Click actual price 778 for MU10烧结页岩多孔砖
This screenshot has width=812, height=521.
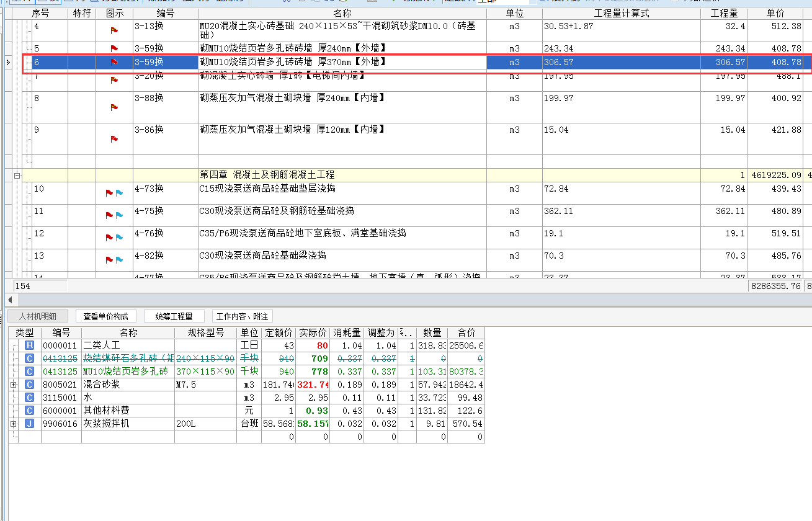312,372
